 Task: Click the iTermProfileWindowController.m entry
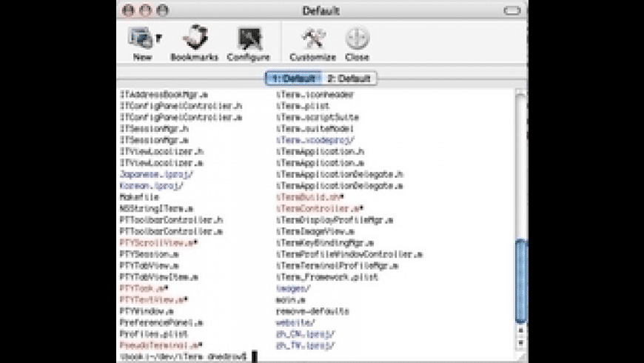coord(349,254)
